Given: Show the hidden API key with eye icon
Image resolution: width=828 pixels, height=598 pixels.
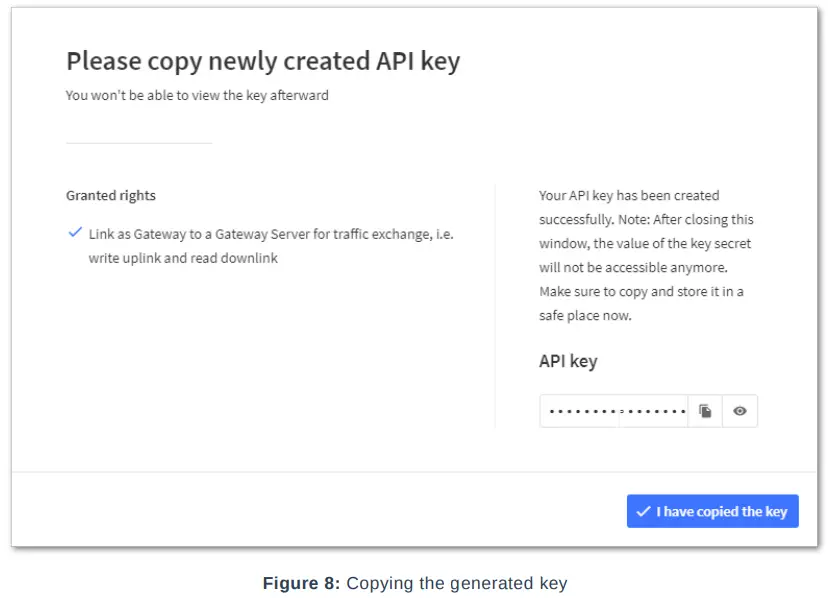Looking at the screenshot, I should click(x=740, y=411).
